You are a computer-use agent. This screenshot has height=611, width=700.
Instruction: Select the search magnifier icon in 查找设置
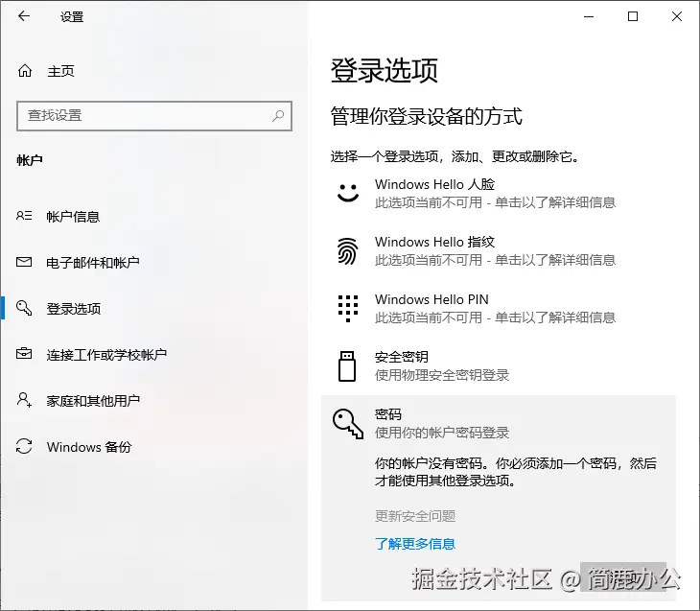pos(278,116)
